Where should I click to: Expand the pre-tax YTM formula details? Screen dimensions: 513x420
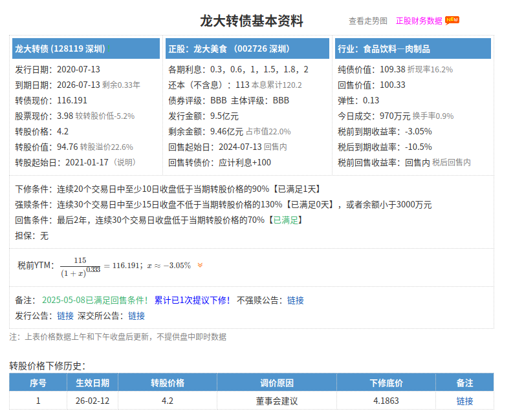click(200, 265)
